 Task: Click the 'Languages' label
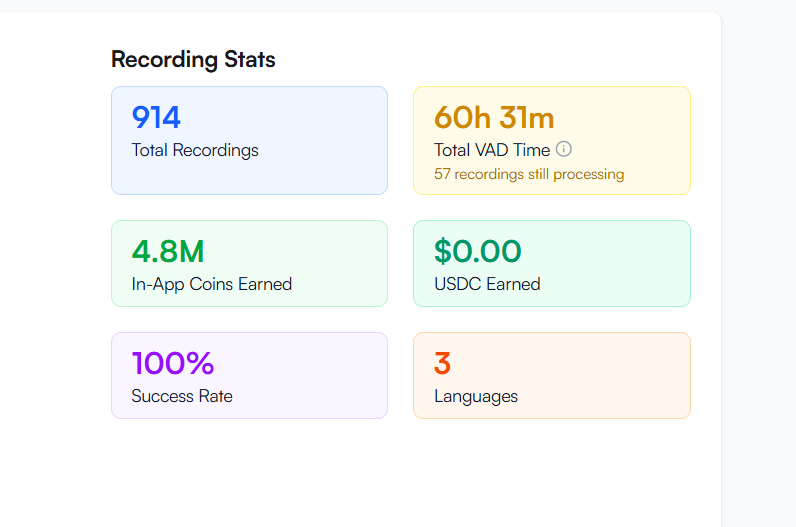click(476, 397)
